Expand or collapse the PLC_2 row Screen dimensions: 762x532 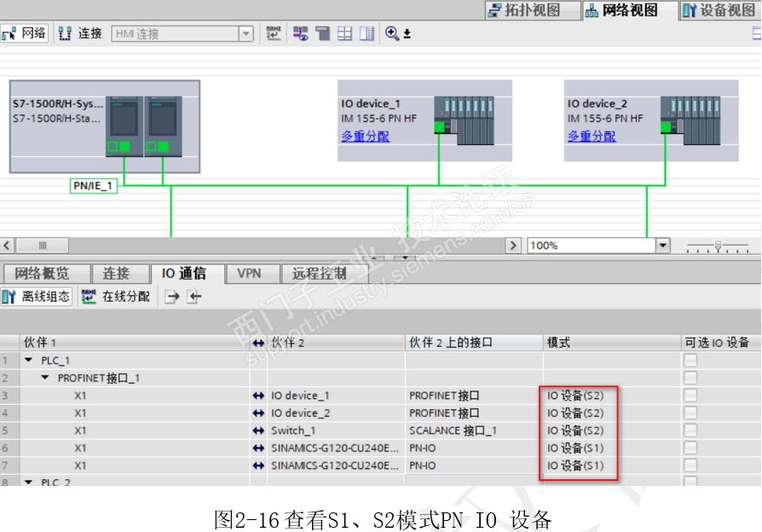(29, 482)
